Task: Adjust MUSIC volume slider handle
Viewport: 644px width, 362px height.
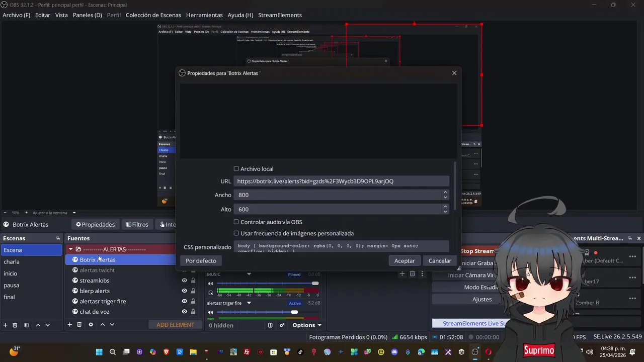Action: [315, 284]
